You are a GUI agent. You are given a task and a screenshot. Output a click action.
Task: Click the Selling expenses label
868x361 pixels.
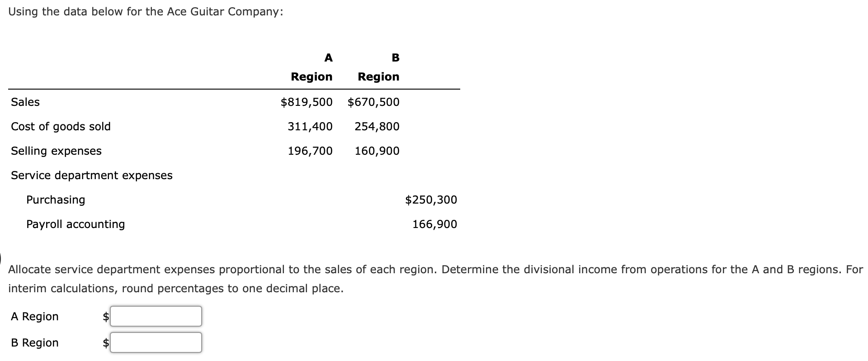point(56,151)
